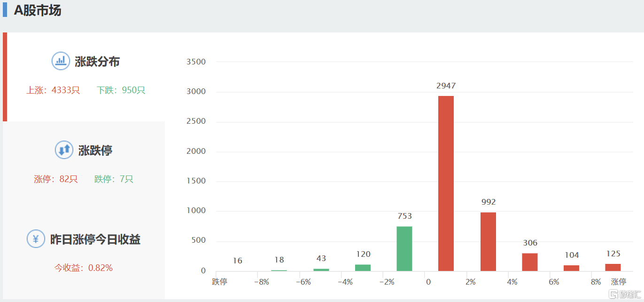Click the 跌停：7只 count
Screen dimensions: 644x302
point(114,179)
